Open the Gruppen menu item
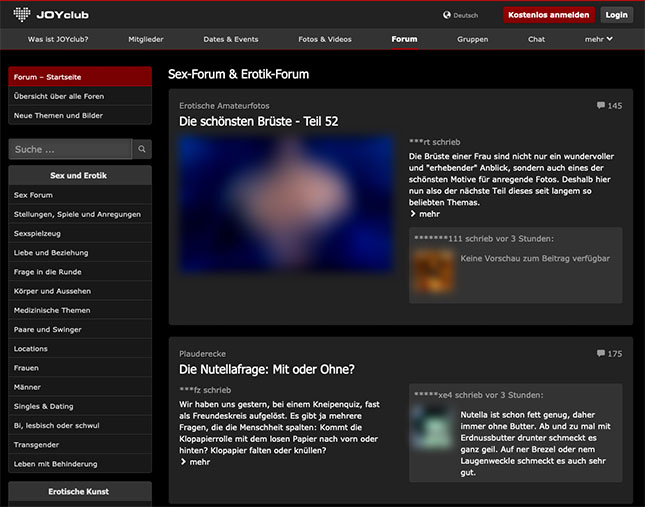 click(473, 39)
